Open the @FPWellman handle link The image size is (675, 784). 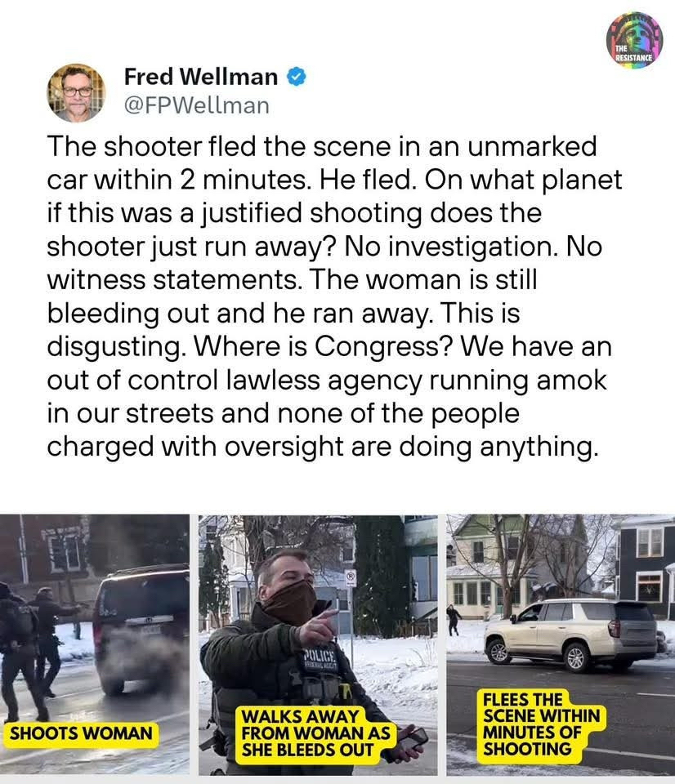(x=196, y=105)
